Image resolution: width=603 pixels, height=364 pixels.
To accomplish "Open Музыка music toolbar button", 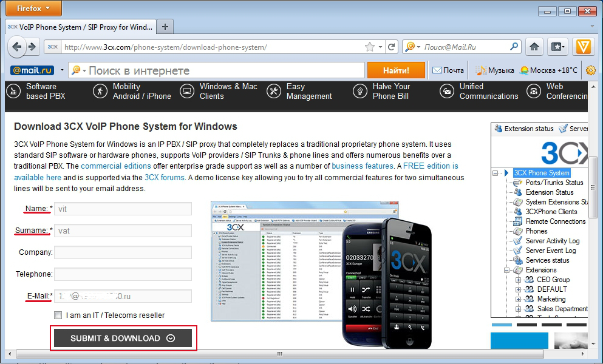I will 495,70.
